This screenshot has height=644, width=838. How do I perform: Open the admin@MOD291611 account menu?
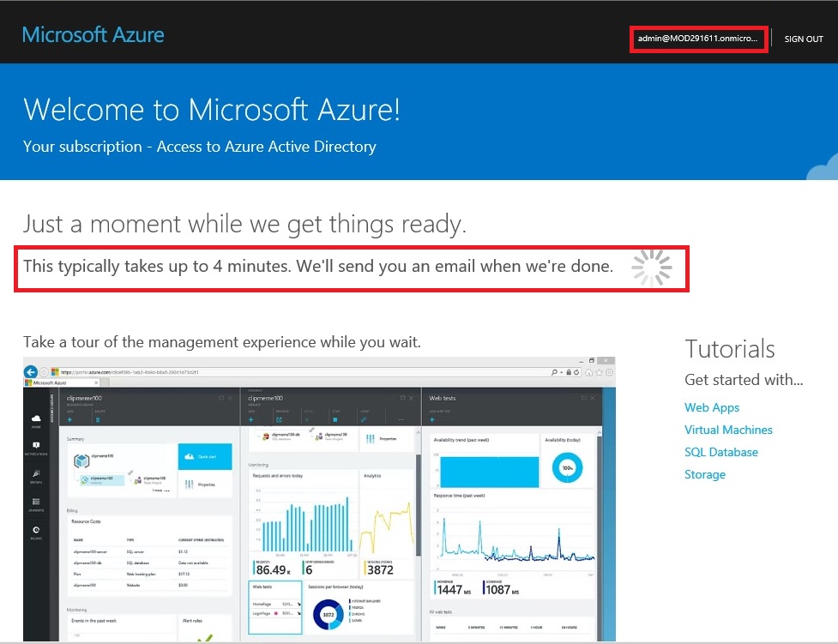click(697, 39)
